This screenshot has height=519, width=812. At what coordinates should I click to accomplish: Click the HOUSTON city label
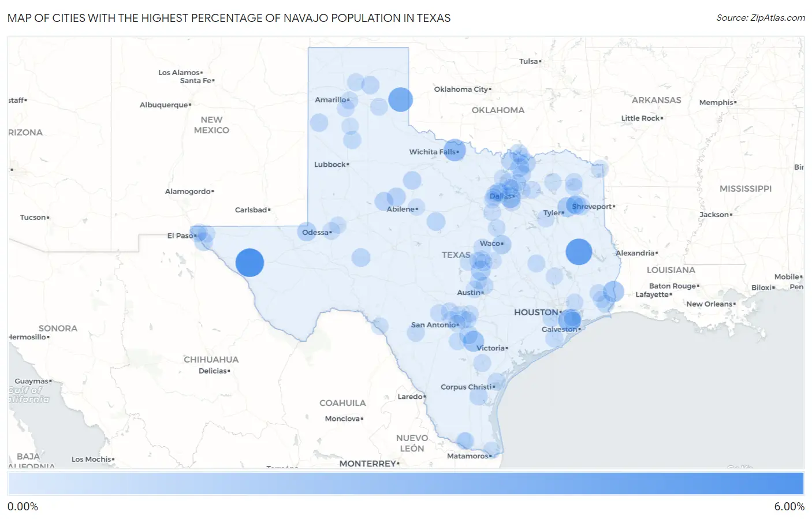pyautogui.click(x=537, y=312)
